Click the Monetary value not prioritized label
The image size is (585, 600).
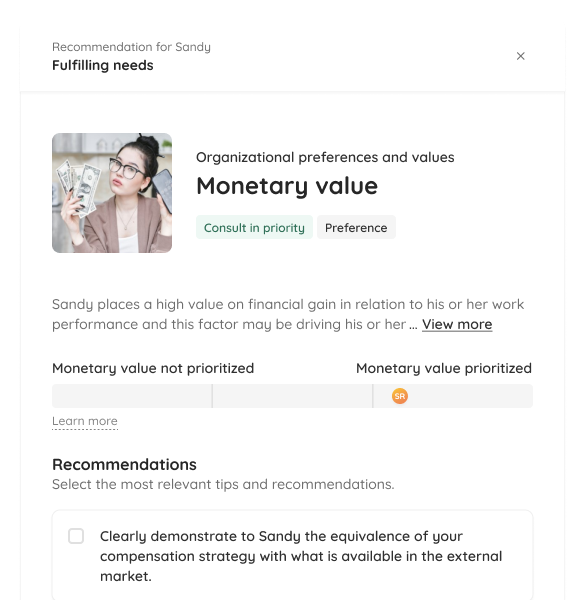(153, 368)
